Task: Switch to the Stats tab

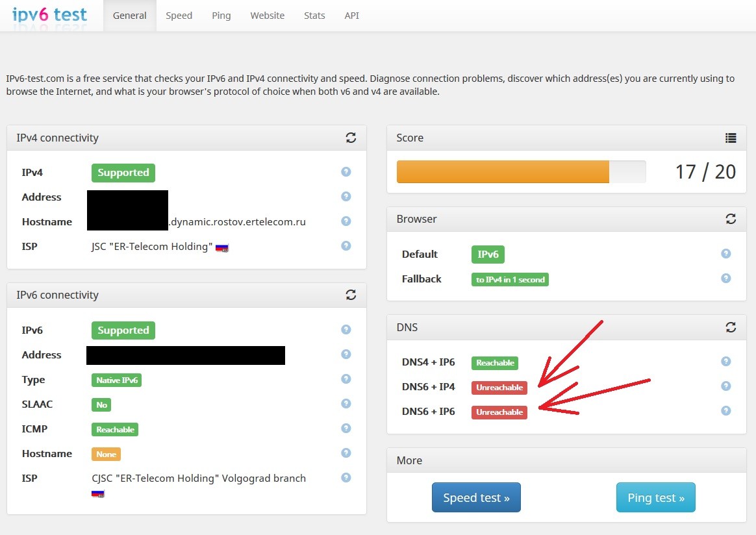Action: [x=314, y=16]
